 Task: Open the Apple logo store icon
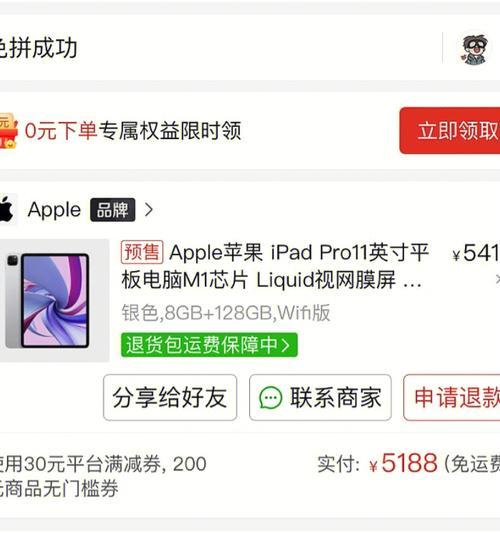click(7, 209)
